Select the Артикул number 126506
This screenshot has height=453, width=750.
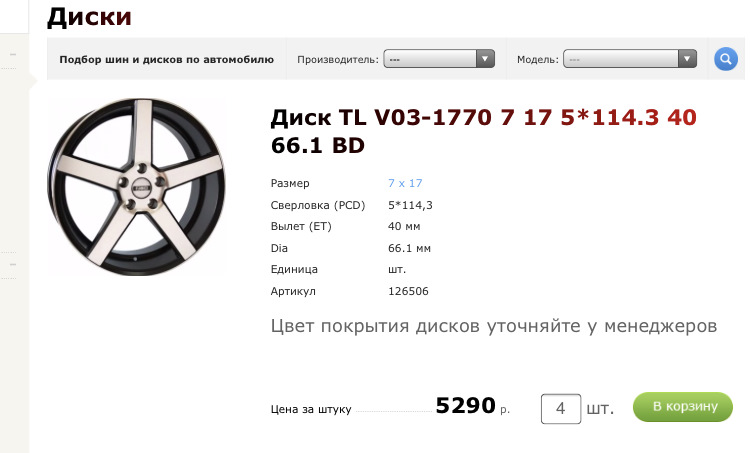[x=408, y=291]
